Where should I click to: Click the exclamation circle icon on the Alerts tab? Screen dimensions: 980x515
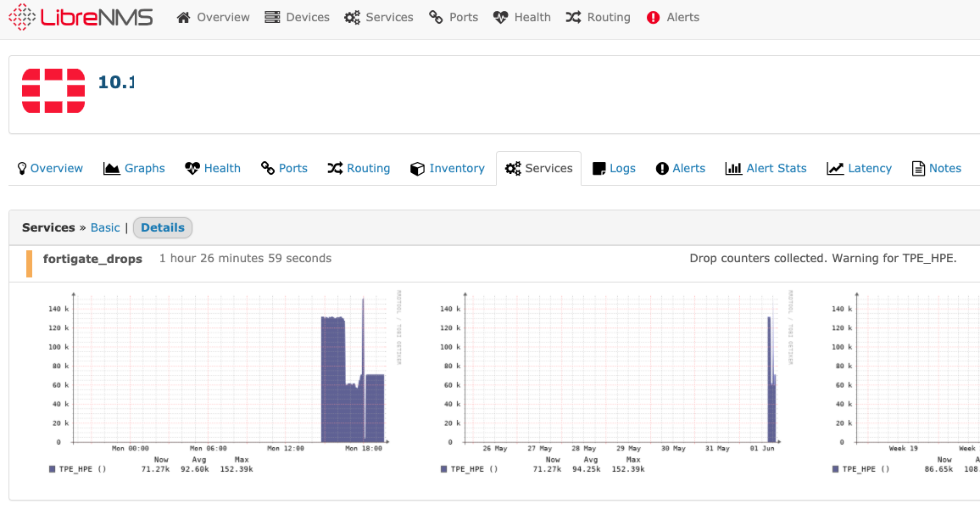662,168
